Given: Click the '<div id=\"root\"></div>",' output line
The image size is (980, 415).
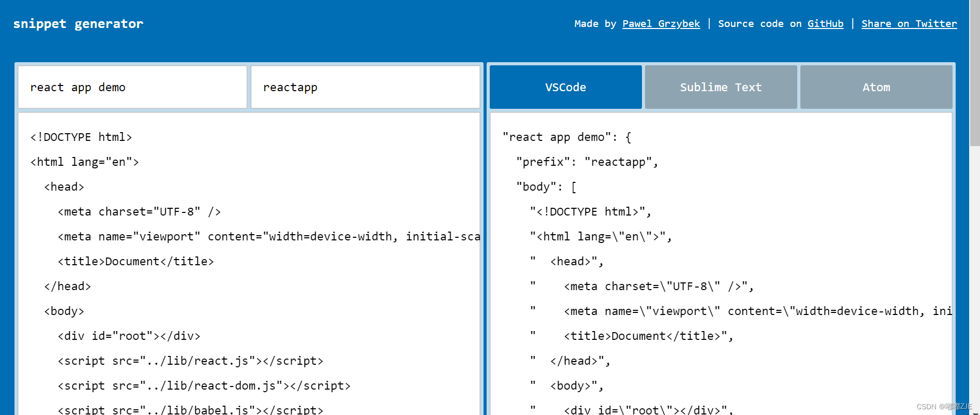Looking at the screenshot, I should pyautogui.click(x=632, y=409).
